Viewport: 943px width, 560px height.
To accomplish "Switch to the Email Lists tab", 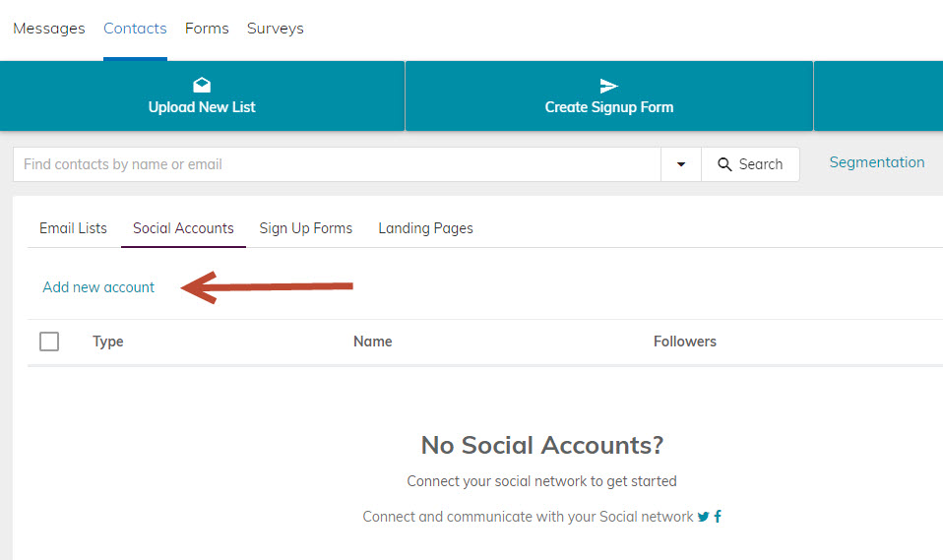I will 73,228.
